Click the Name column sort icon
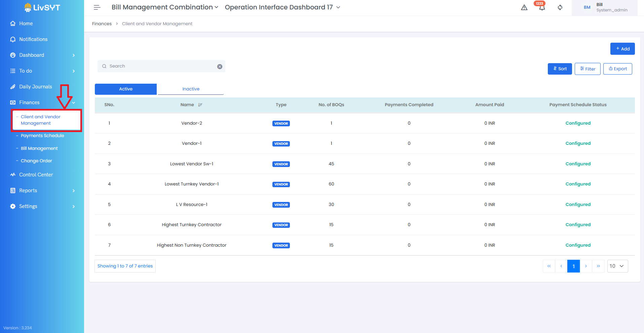This screenshot has height=333, width=644. point(200,105)
